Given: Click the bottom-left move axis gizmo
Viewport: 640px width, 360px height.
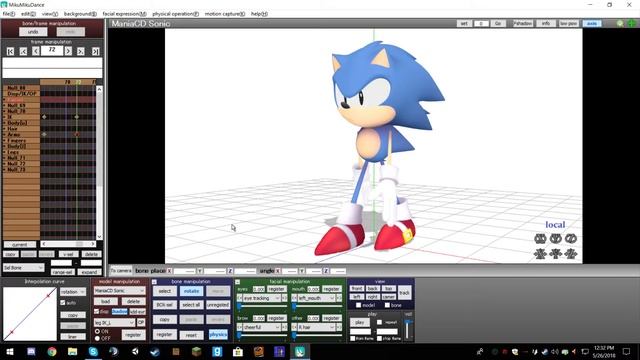Looking at the screenshot, I should tap(540, 253).
